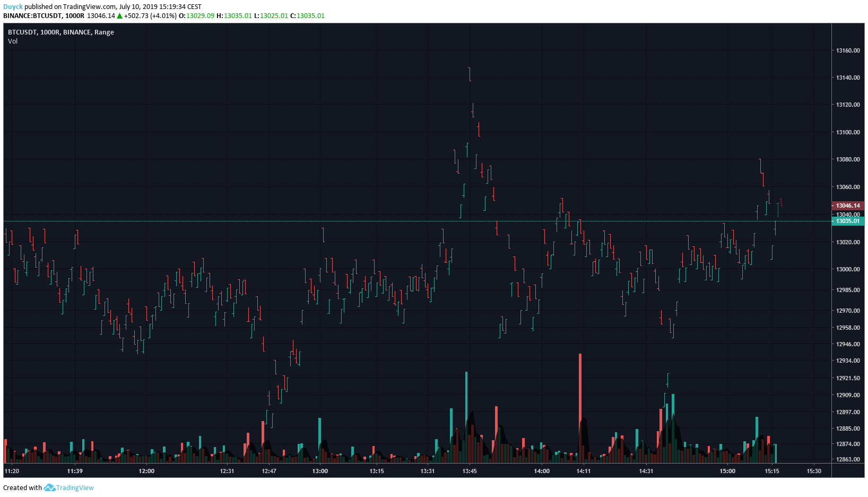The image size is (868, 497).
Task: Click the 13120.00 price axis label
Action: [848, 105]
